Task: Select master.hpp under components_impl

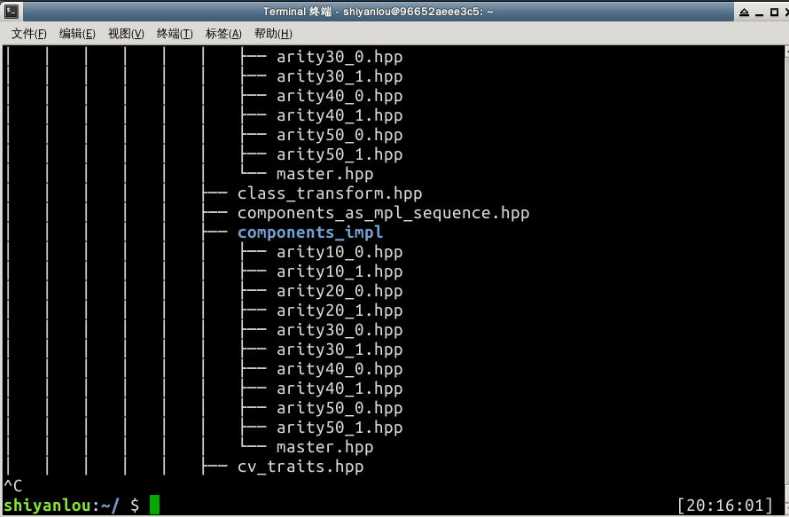Action: [x=325, y=447]
